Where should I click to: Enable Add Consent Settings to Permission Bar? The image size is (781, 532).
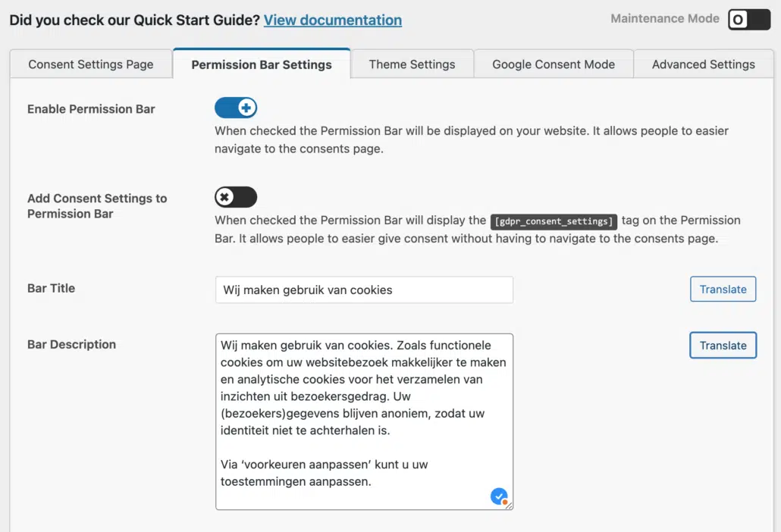[236, 197]
